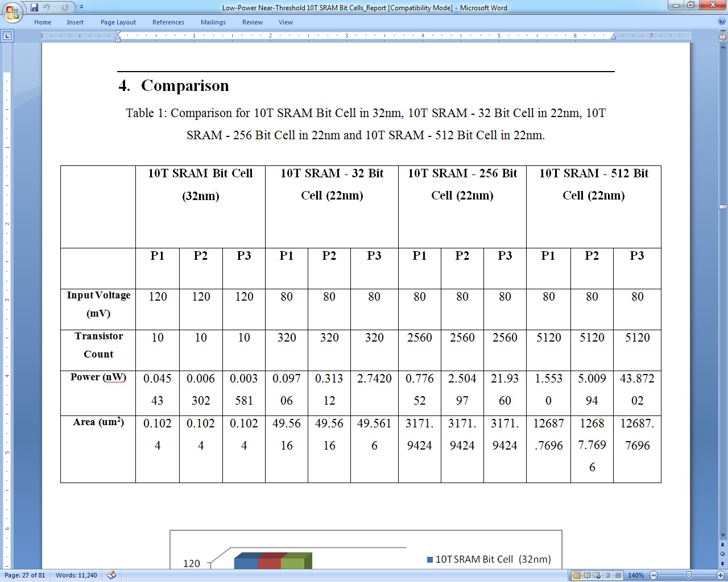This screenshot has height=582, width=728.
Task: Open Microsoft Word Help icon
Action: pos(722,22)
